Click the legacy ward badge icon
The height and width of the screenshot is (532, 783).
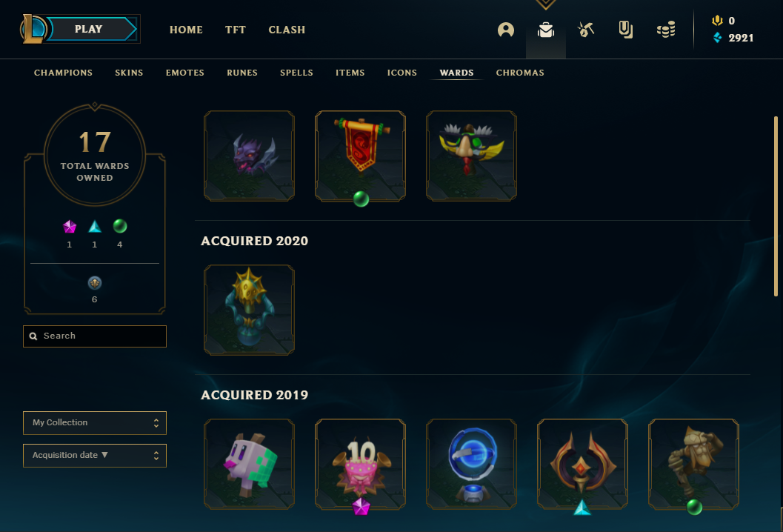95,283
